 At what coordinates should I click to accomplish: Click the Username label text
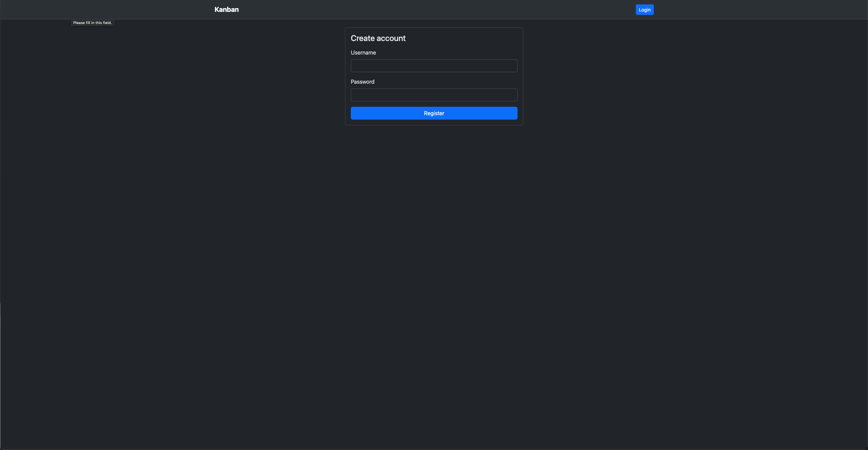click(x=363, y=53)
